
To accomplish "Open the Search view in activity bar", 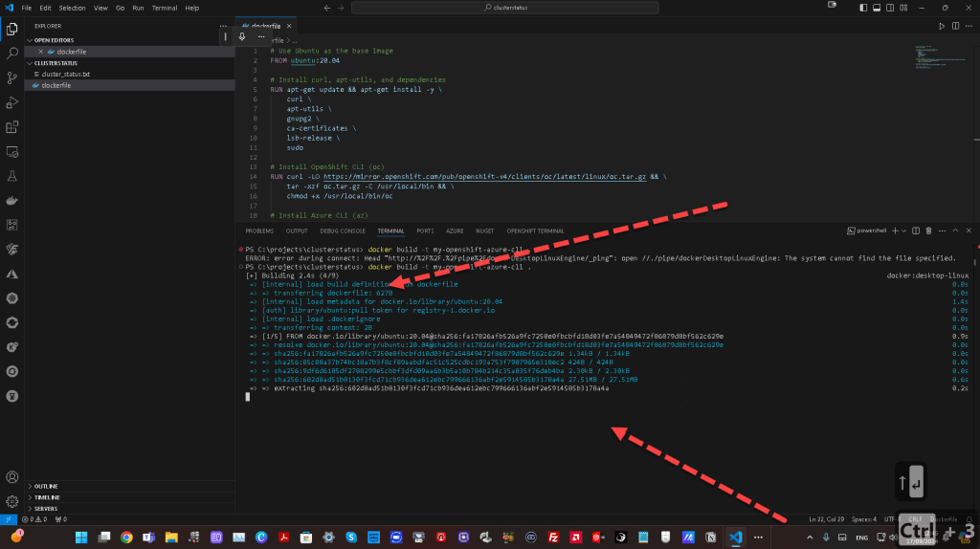I will (11, 54).
